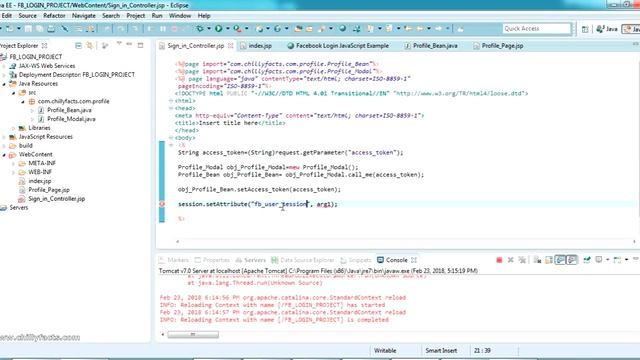
Task: Expand the Libraries node
Action: point(13,128)
